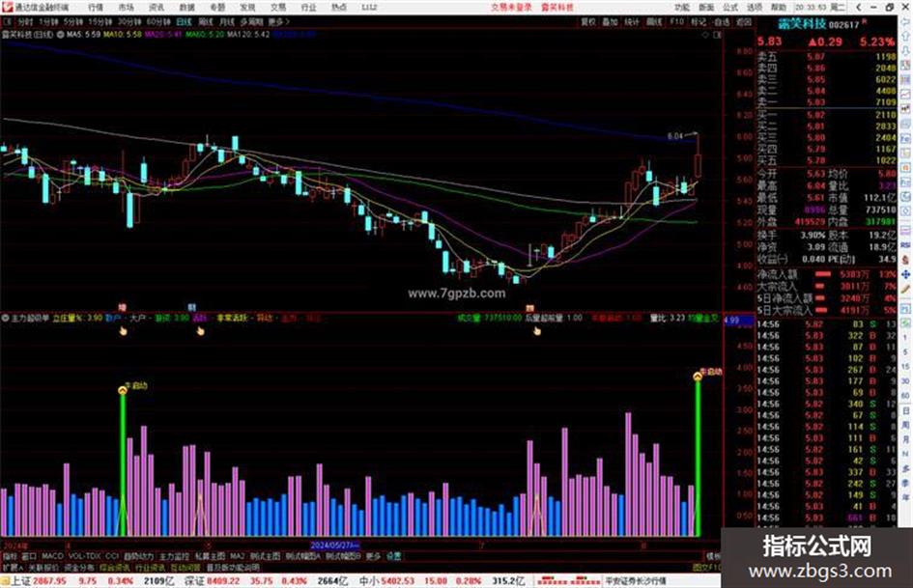Viewport: 913px width, 588px height.
Task: Click the hand pointer under 后量超前量 label
Action: pyautogui.click(x=537, y=331)
